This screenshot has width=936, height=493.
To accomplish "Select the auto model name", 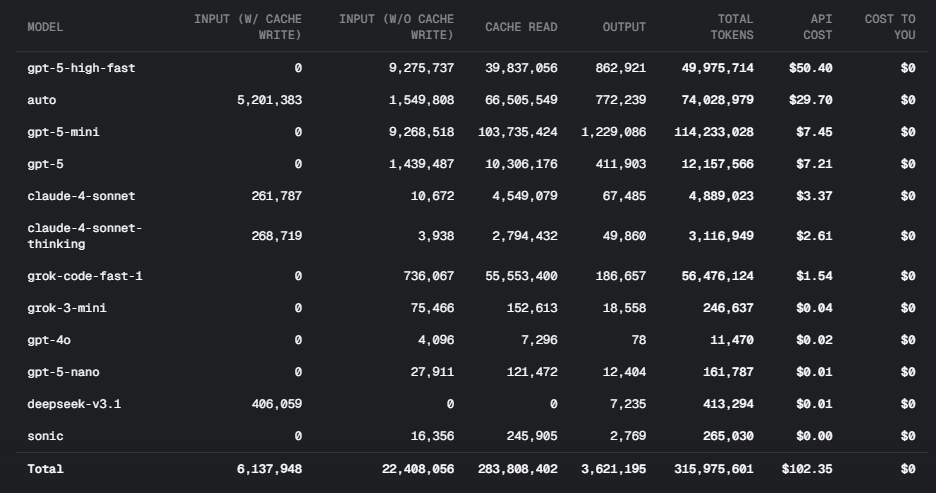I will pyautogui.click(x=43, y=100).
